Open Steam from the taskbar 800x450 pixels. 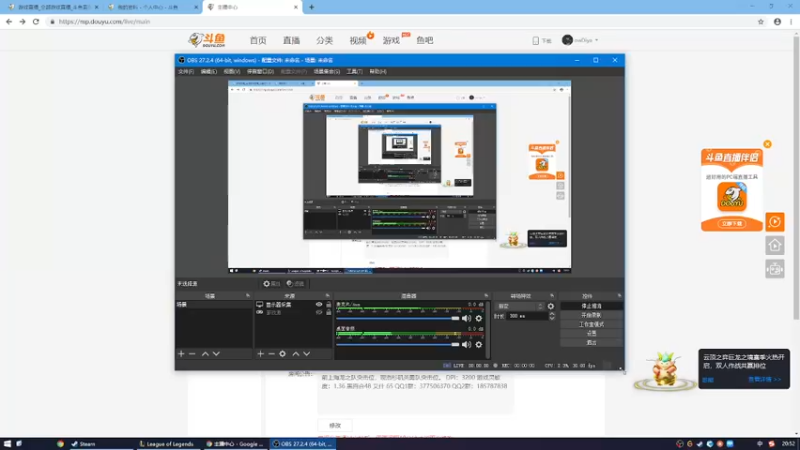coord(100,444)
